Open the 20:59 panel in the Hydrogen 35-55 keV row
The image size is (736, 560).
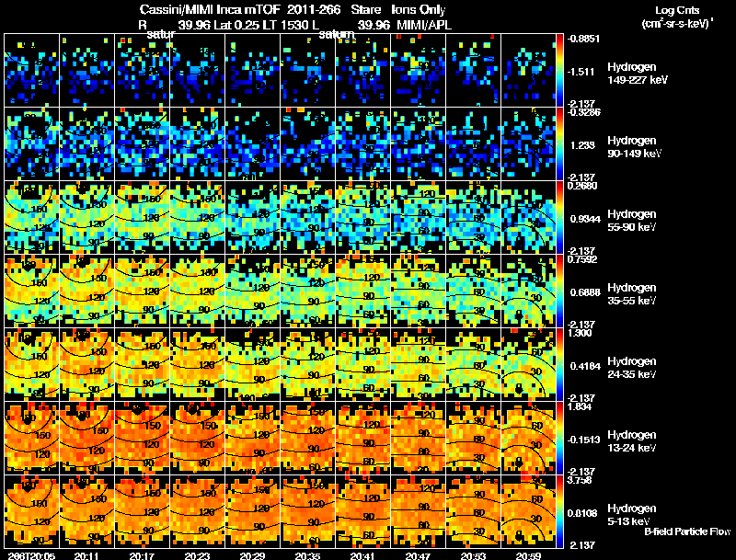click(528, 291)
